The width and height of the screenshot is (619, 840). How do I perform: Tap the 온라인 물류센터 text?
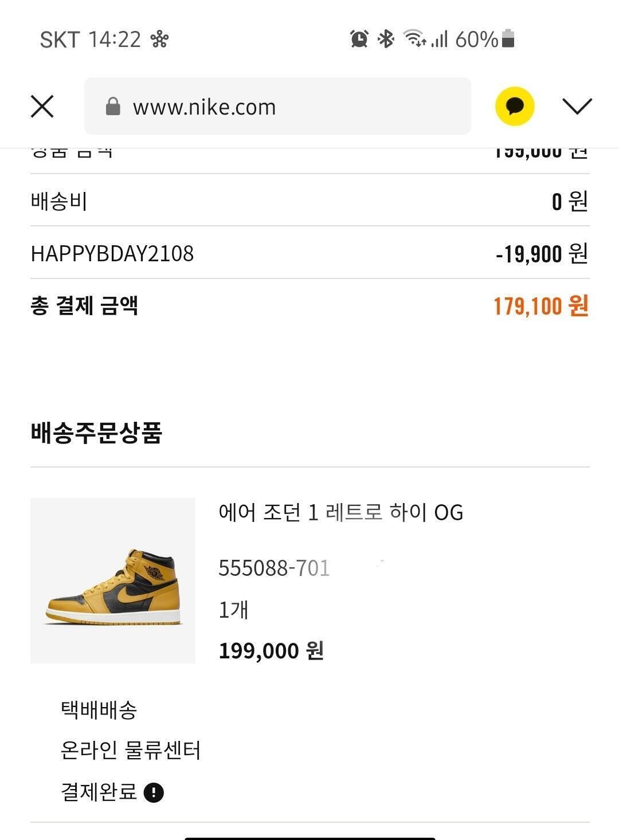pos(131,751)
